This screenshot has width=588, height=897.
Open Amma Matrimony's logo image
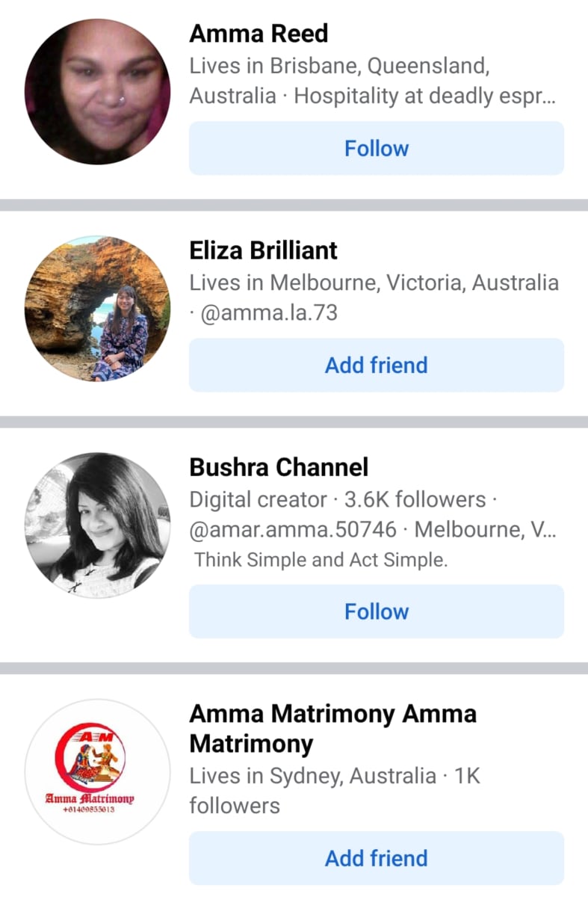(97, 772)
